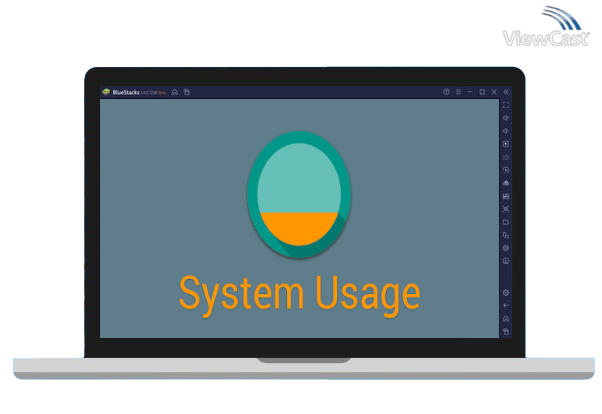
Task: Click the circular arrow icon in sidebar
Action: point(506,261)
